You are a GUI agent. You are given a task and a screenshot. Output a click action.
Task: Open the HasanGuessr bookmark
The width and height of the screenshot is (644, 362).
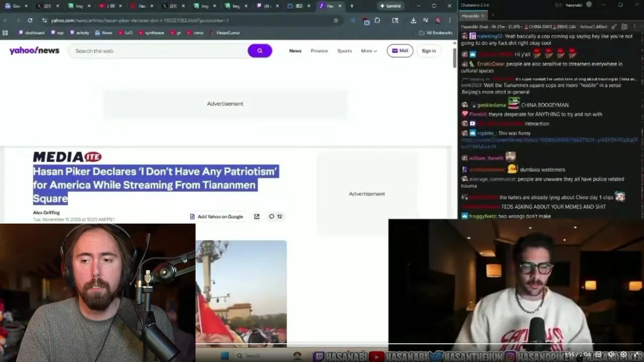point(225,33)
